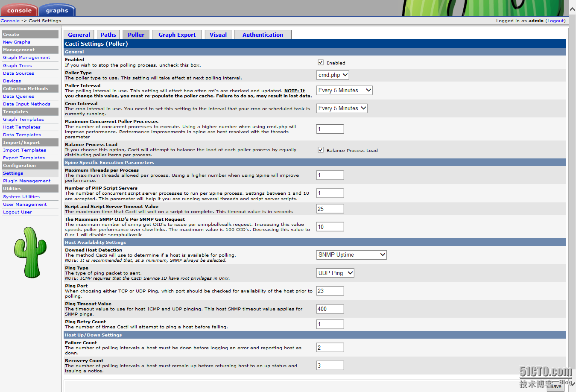
Task: Open the console tab
Action: coord(19,10)
